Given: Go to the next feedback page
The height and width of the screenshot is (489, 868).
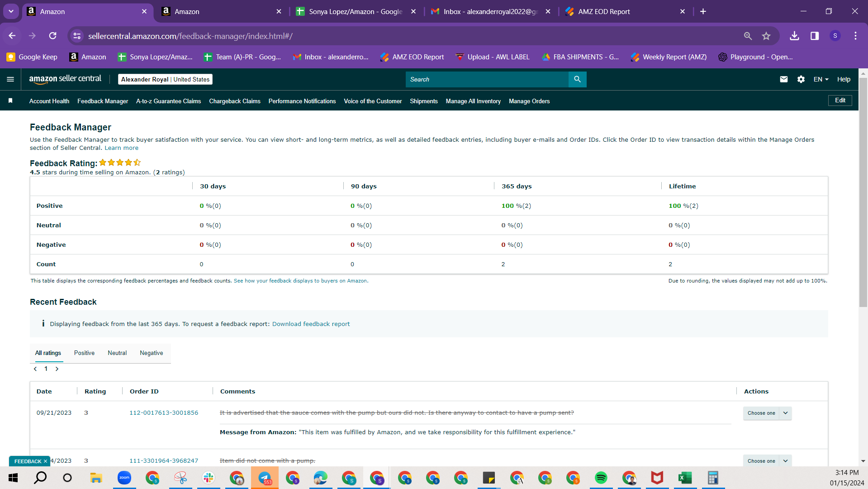Looking at the screenshot, I should click(x=57, y=369).
